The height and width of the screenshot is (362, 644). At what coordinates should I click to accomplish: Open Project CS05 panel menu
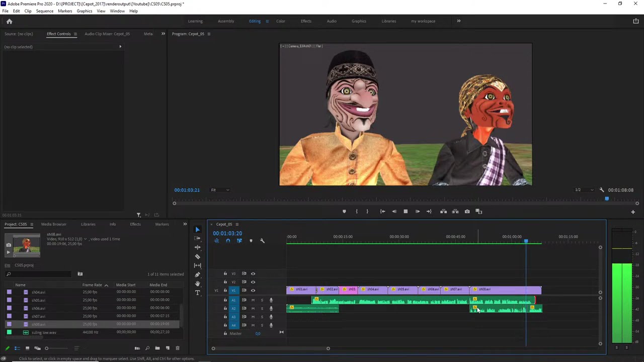tap(31, 224)
